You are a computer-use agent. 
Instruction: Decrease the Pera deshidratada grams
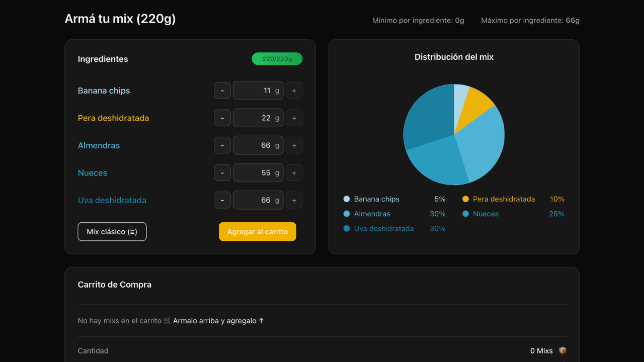click(x=222, y=118)
